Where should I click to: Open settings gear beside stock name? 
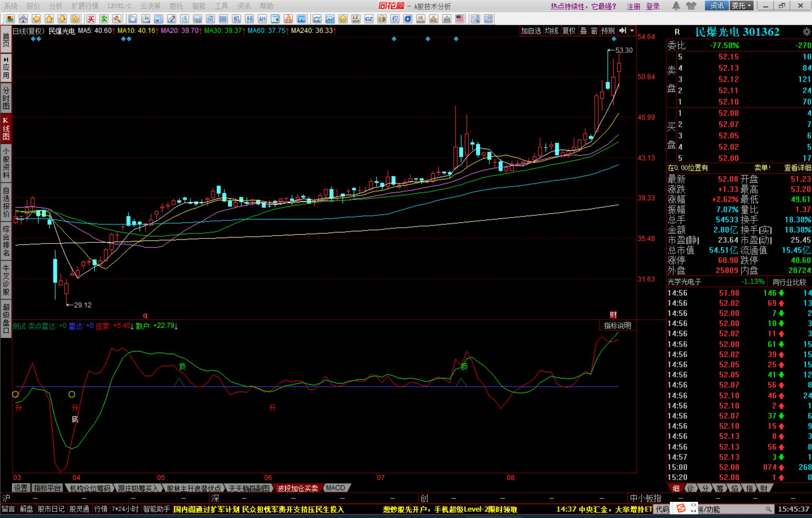pos(806,32)
